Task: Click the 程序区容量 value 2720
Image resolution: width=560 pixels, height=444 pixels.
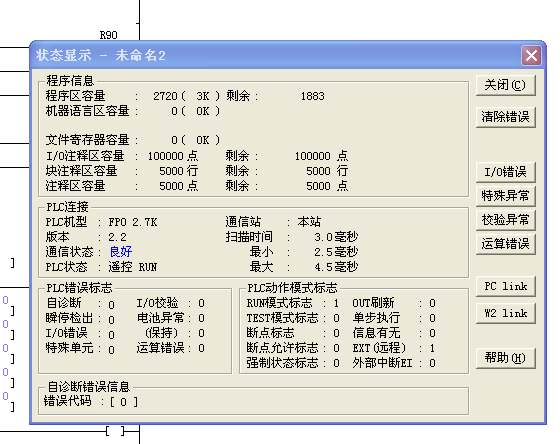Action: (x=165, y=96)
